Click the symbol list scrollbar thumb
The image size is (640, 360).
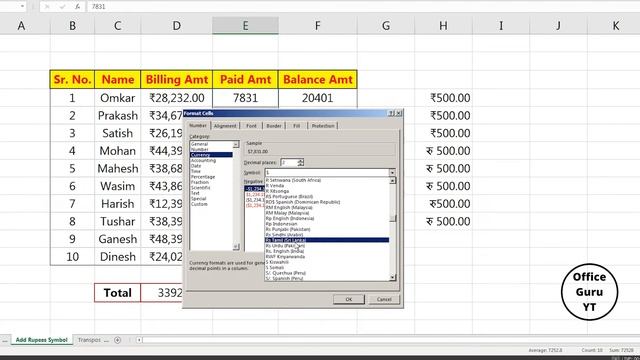point(393,218)
